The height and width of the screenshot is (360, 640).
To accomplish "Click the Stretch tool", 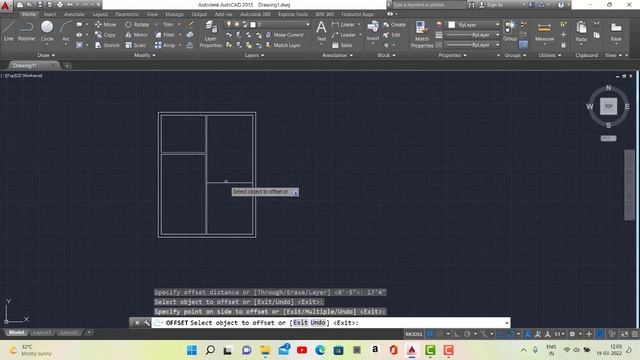I will (107, 45).
